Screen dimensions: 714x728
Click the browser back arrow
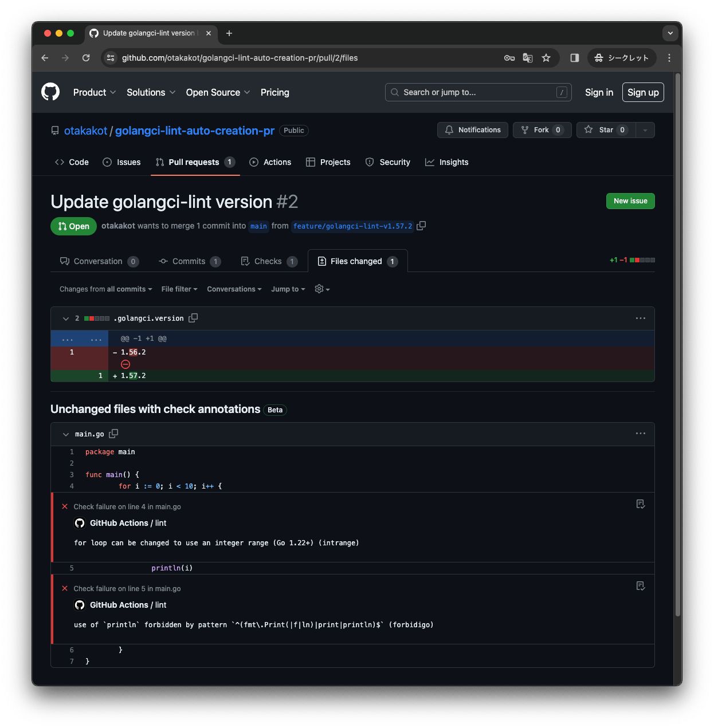(x=45, y=58)
